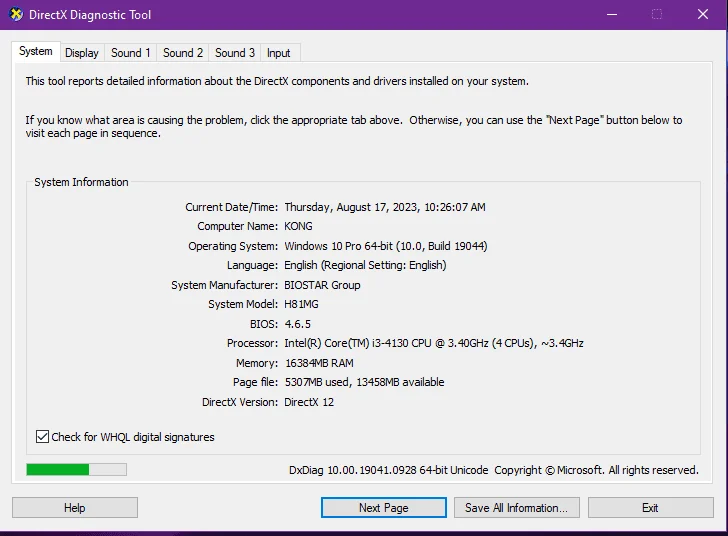This screenshot has width=728, height=536.
Task: Open the Input tab
Action: coord(279,53)
